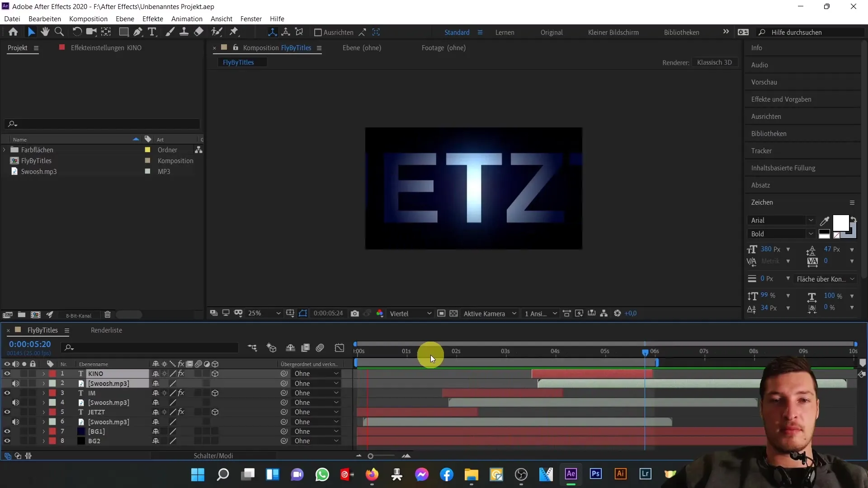Expand the Farbflächen folder

(x=5, y=150)
